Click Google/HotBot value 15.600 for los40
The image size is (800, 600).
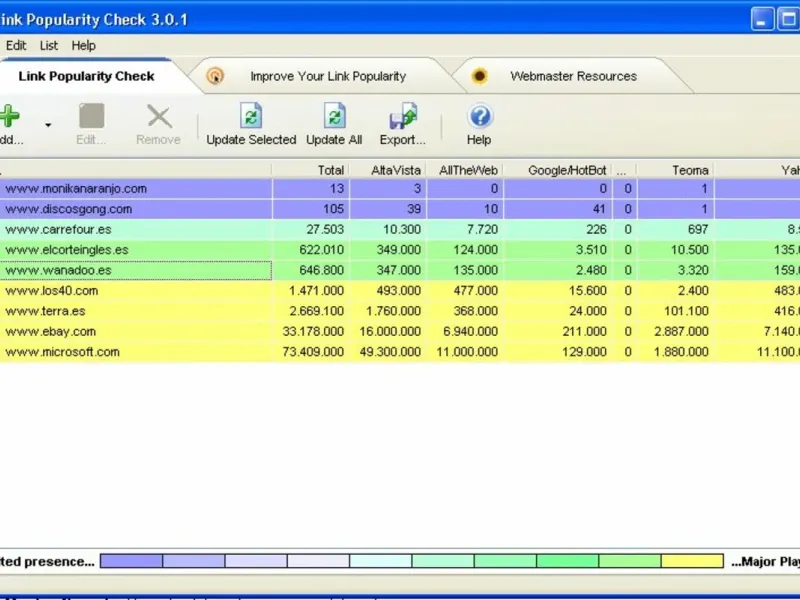tap(588, 291)
